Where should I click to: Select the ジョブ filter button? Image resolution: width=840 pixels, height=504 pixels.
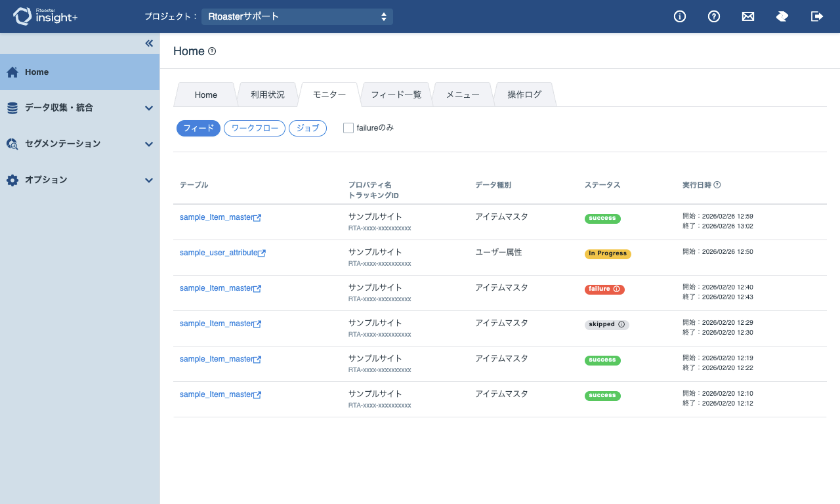[x=308, y=129]
